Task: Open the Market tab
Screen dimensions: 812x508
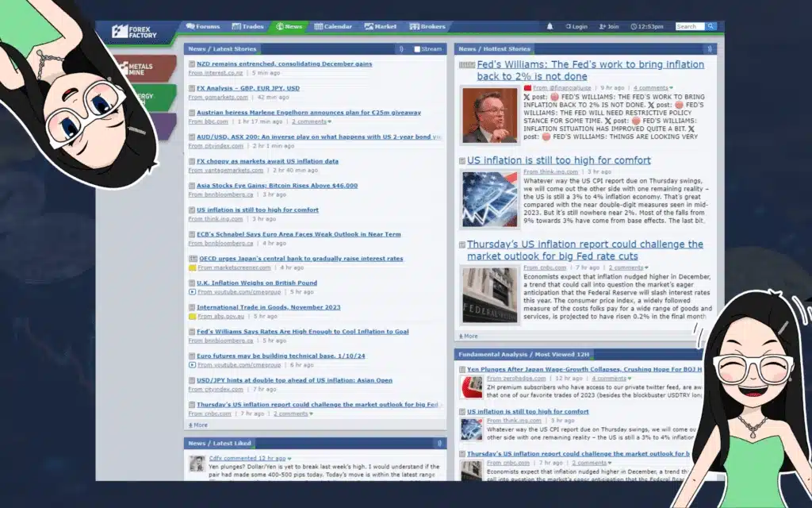Action: coord(380,26)
